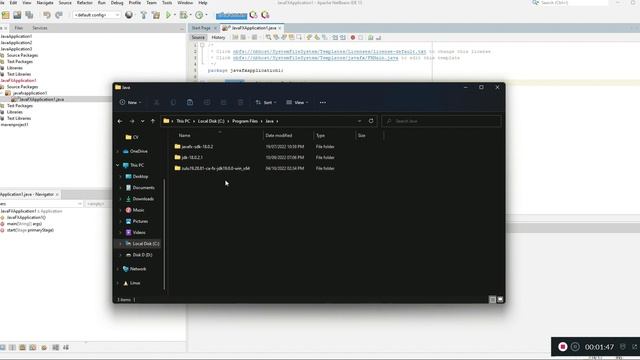The height and width of the screenshot is (360, 640).
Task: Expand the OneDrive node in Explorer sidebar
Action: (118, 151)
